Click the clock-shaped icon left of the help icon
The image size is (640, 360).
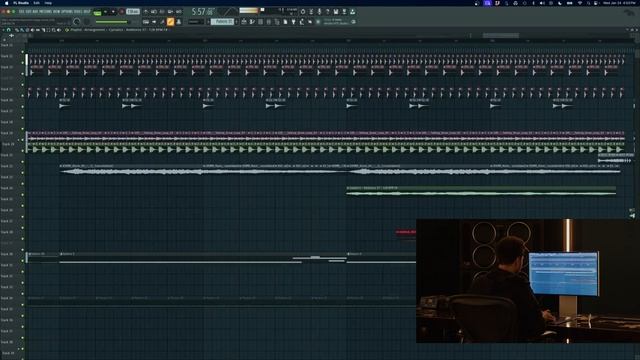[303, 12]
